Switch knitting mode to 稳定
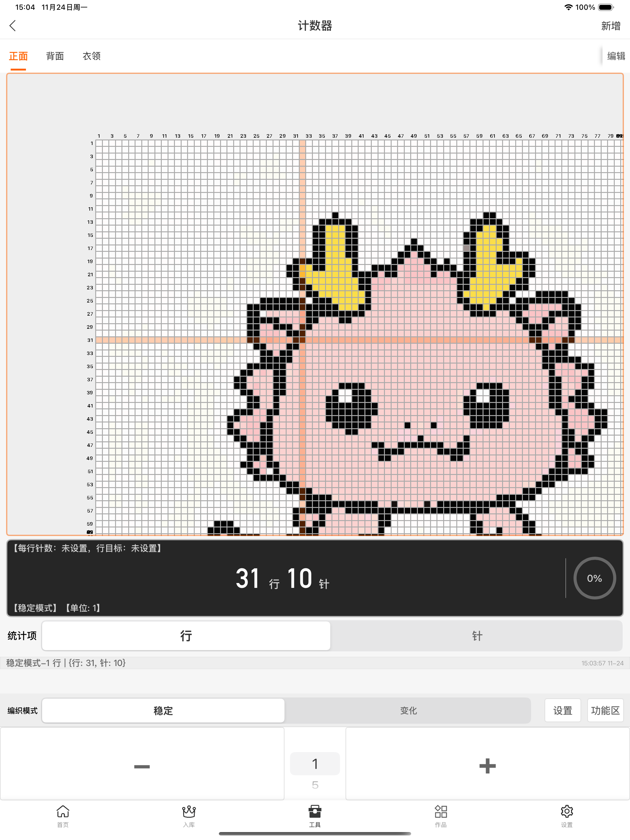 coord(163,711)
